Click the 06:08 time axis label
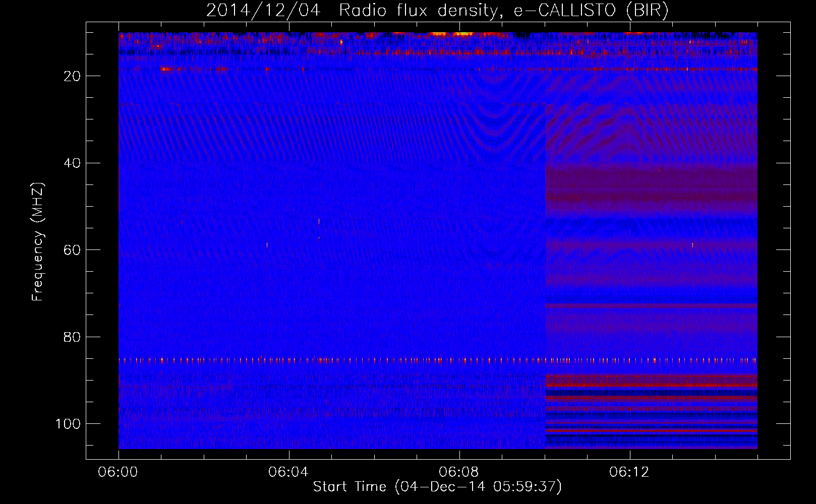Screen dimensions: 816x504 click(459, 472)
